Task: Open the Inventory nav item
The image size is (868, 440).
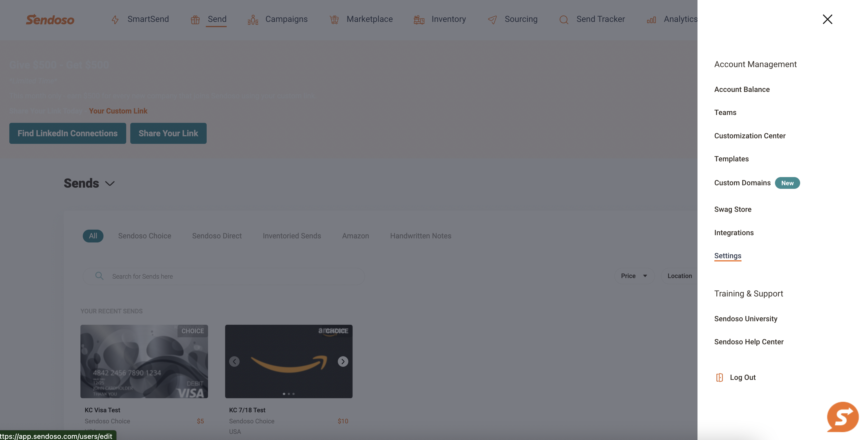Action: (x=449, y=19)
